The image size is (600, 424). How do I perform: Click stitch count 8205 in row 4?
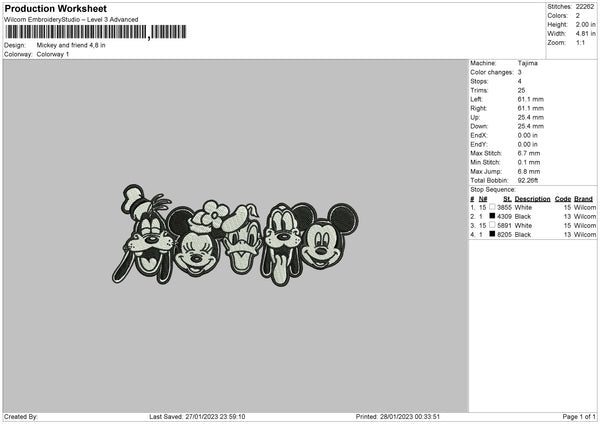pyautogui.click(x=504, y=235)
